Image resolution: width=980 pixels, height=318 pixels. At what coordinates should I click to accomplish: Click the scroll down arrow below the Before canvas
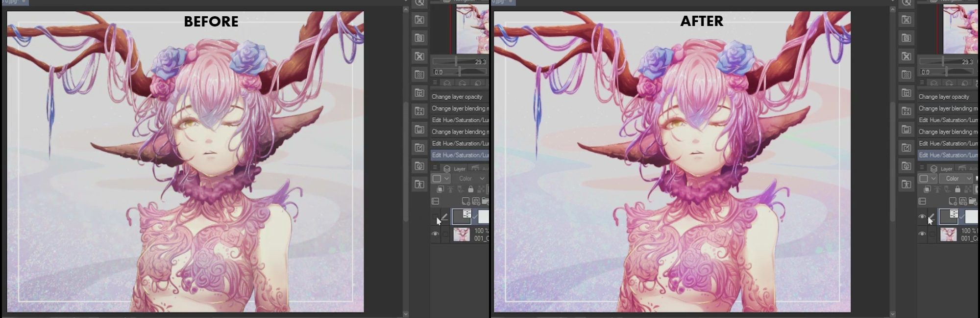pyautogui.click(x=405, y=314)
